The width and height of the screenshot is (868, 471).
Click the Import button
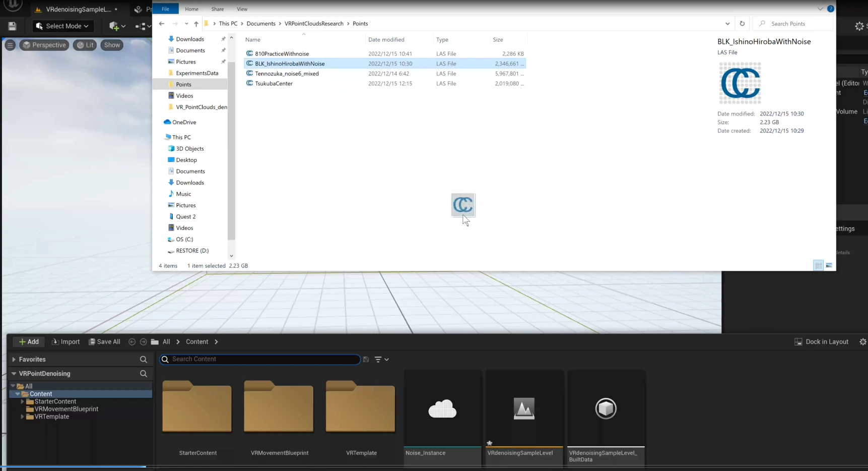66,342
